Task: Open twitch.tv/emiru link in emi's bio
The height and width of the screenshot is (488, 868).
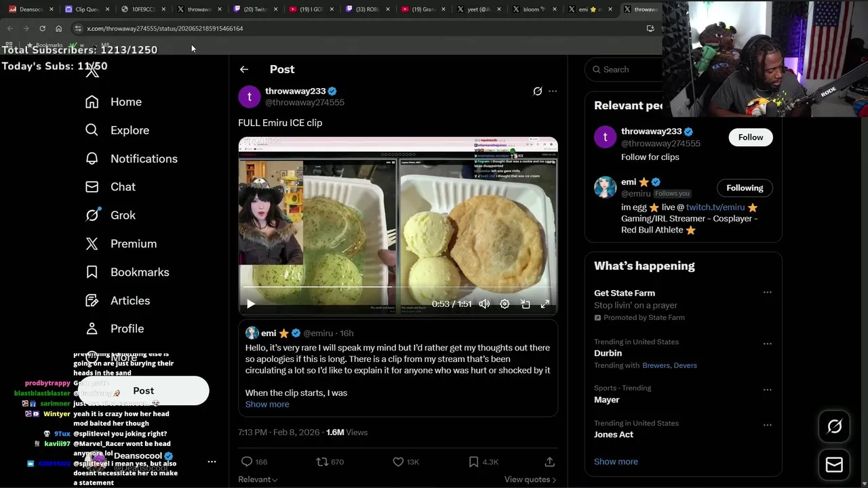Action: [715, 207]
